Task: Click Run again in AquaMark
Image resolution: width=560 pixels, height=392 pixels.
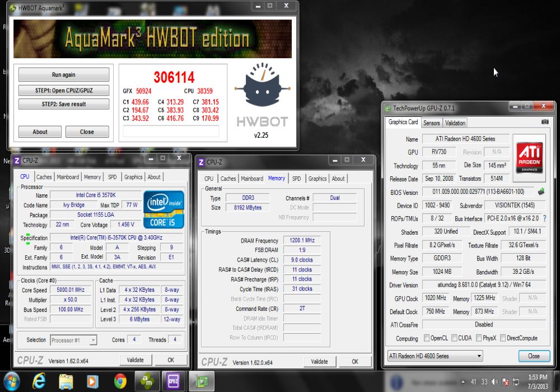Action: [x=64, y=74]
